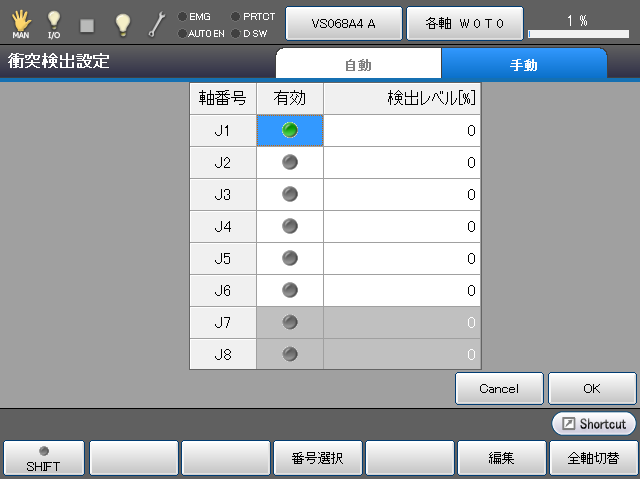Select the 手動 tab
The height and width of the screenshot is (479, 640).
pos(524,65)
